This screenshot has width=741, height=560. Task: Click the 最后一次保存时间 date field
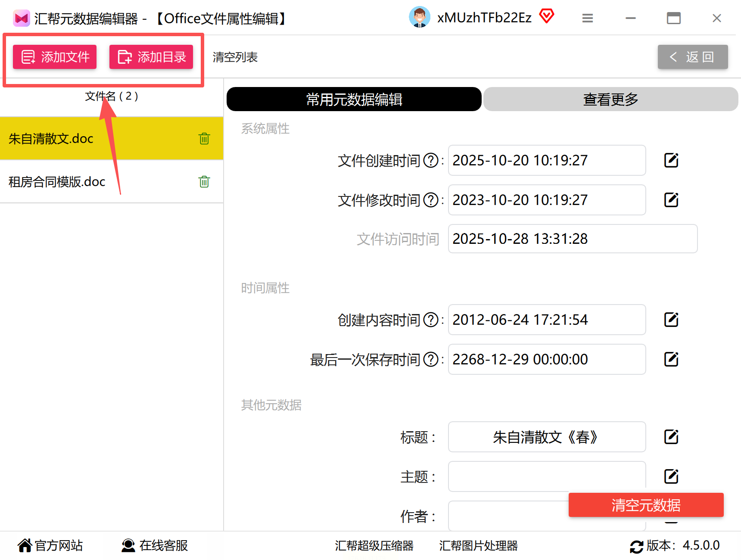tap(547, 359)
